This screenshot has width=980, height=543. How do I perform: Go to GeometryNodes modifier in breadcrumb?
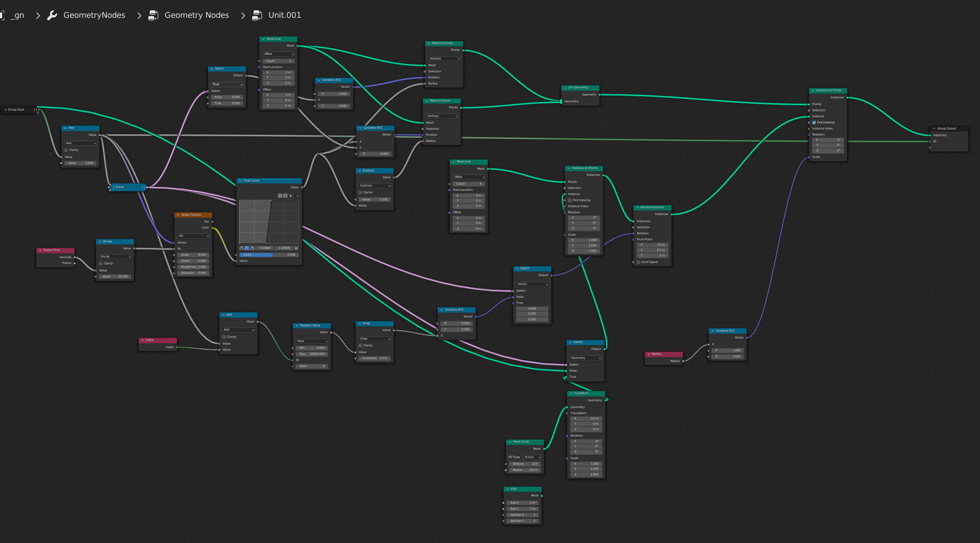[x=94, y=15]
